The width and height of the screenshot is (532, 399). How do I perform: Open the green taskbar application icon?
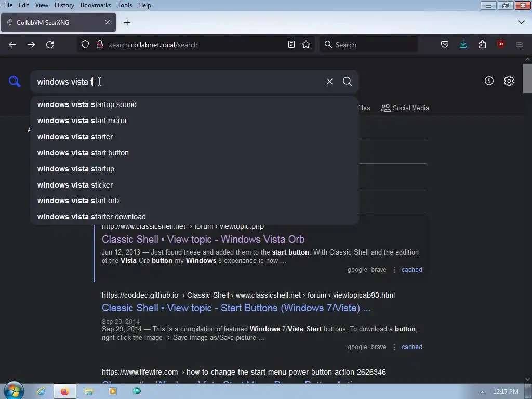pos(137,391)
